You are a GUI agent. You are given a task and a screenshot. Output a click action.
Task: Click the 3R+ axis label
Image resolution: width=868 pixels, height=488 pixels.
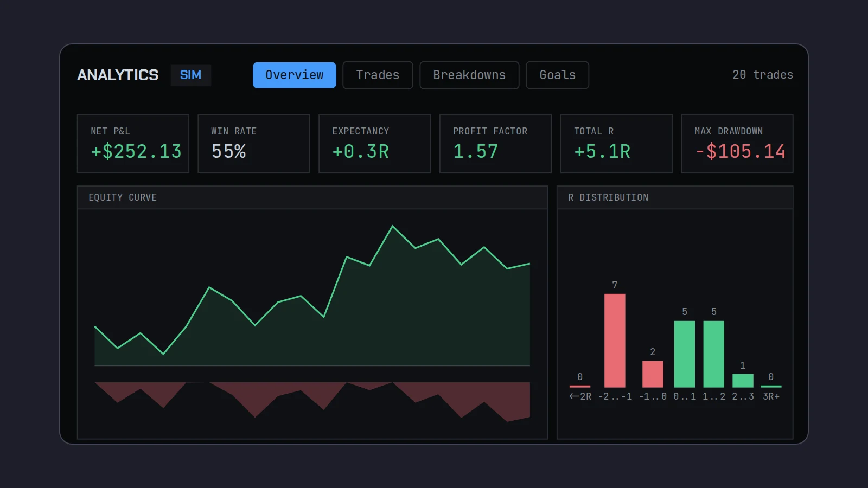(771, 396)
